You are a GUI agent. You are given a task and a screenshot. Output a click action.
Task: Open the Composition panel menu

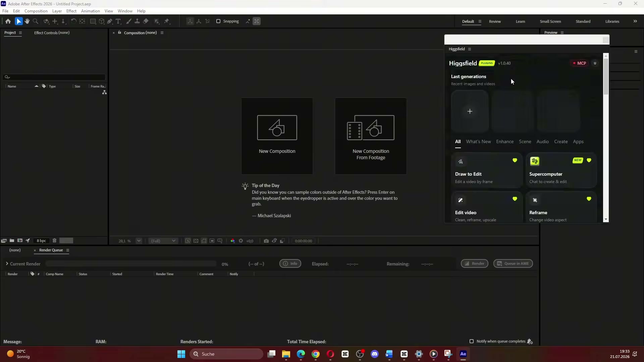[162, 33]
